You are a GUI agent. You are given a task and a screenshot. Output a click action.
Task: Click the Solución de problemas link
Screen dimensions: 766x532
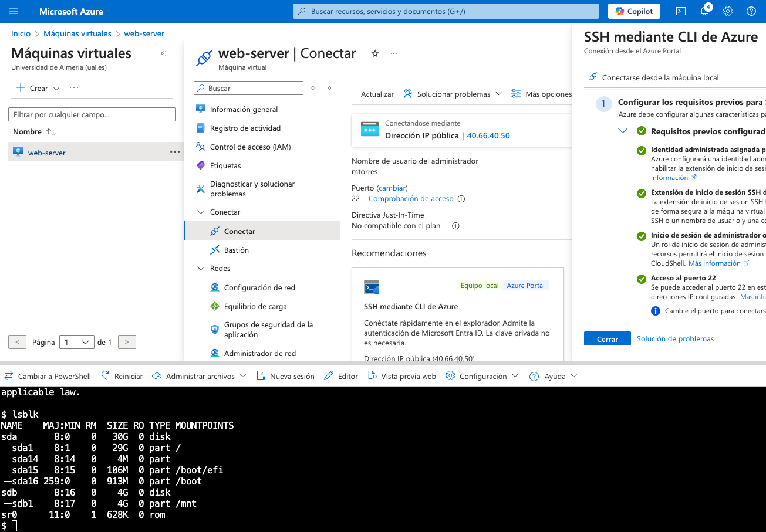click(676, 338)
